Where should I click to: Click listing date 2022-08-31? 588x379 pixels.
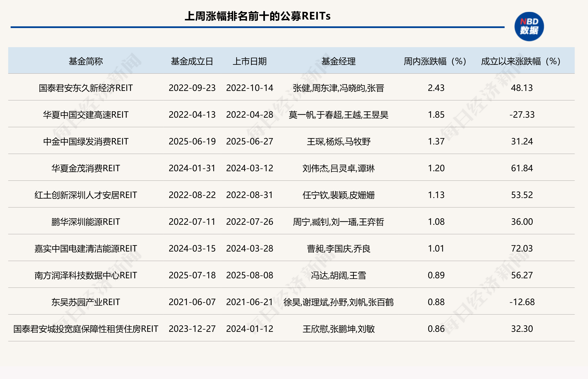pyautogui.click(x=250, y=195)
